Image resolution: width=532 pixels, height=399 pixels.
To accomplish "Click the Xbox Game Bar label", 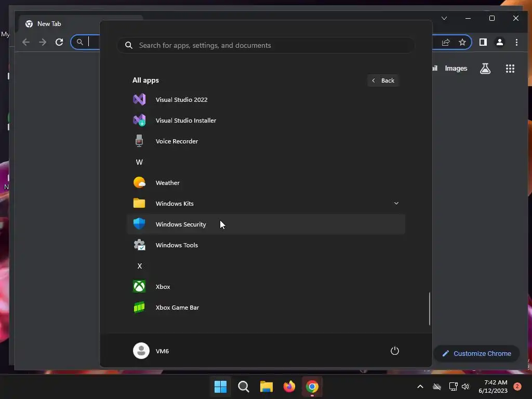I will click(x=177, y=308).
